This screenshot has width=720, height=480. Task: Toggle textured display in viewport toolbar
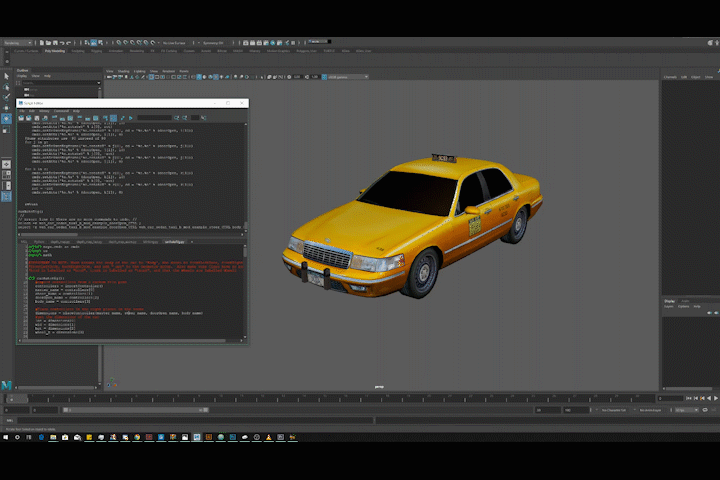(216, 77)
